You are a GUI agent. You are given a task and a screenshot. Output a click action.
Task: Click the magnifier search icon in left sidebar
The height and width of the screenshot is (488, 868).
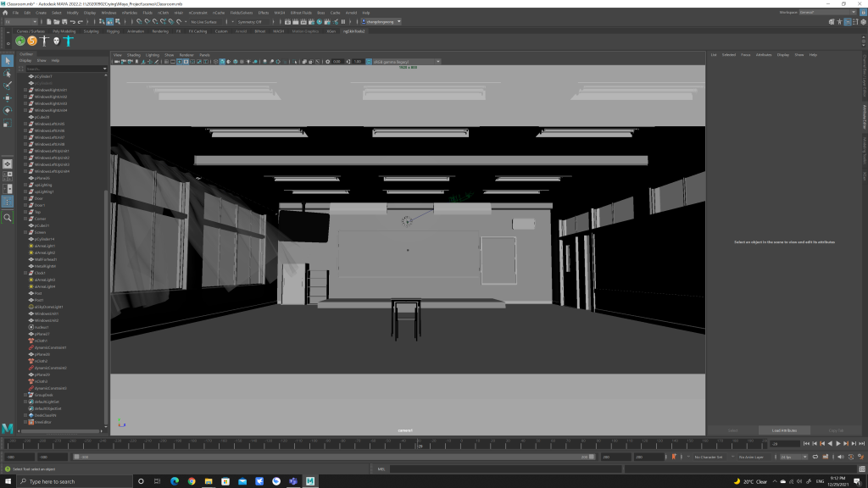point(8,218)
